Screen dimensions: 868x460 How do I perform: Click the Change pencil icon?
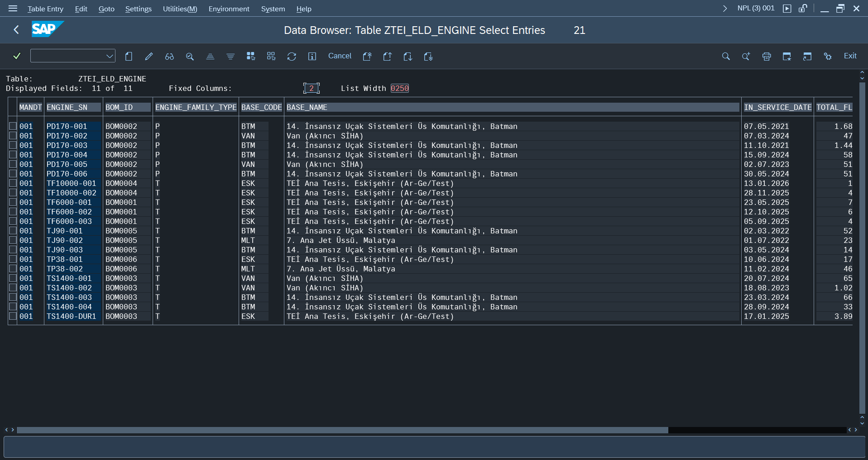(149, 56)
